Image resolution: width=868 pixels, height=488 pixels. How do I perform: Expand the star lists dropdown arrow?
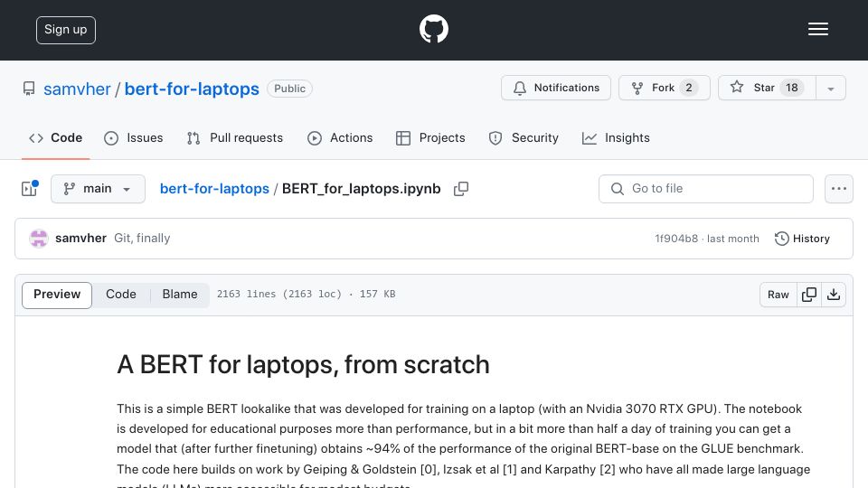pos(830,89)
